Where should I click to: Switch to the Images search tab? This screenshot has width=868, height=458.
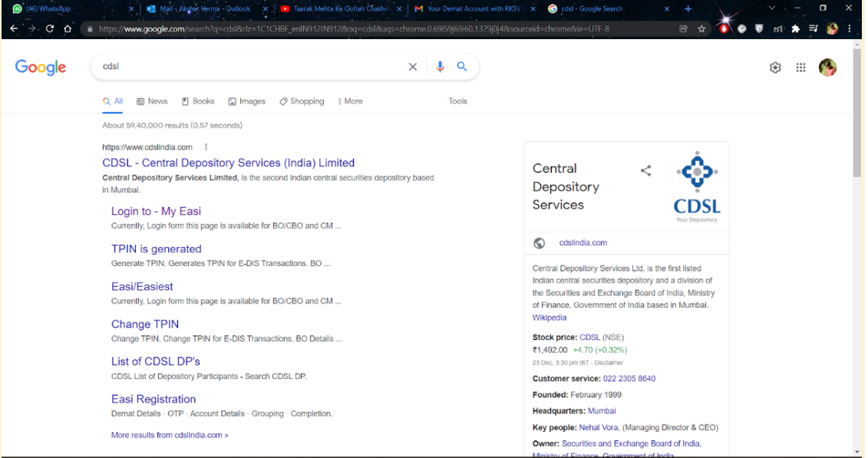tap(246, 101)
